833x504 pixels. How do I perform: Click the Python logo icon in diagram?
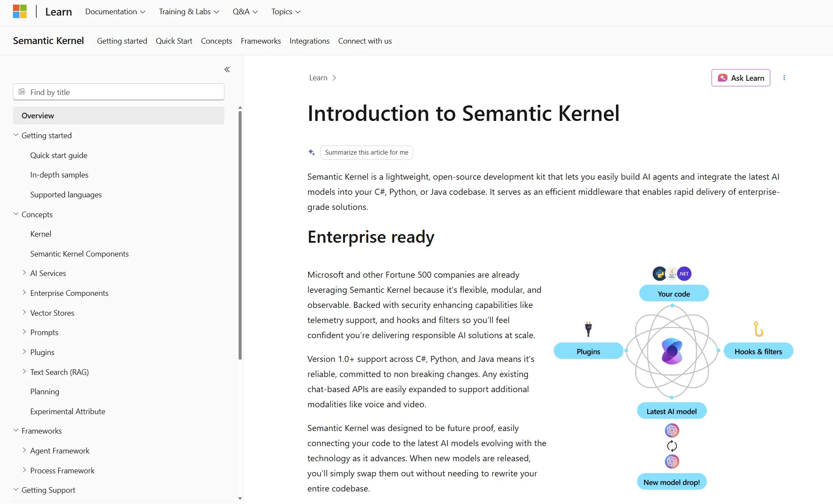[x=659, y=274]
